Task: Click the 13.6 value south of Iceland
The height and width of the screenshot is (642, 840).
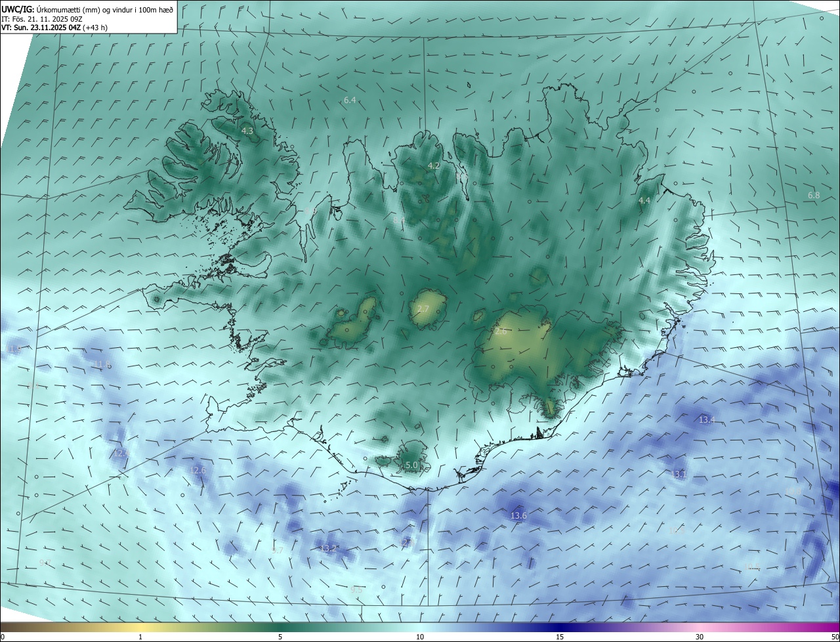Action: 518,516
